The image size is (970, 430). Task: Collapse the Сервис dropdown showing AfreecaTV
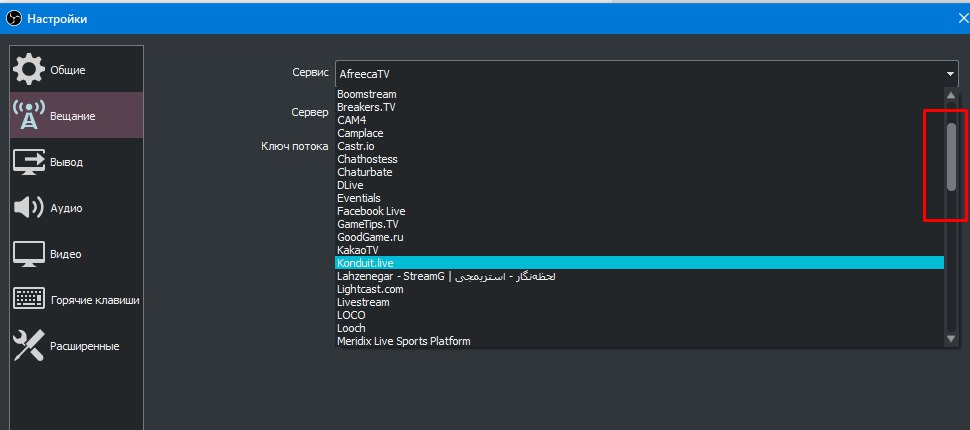pyautogui.click(x=646, y=74)
